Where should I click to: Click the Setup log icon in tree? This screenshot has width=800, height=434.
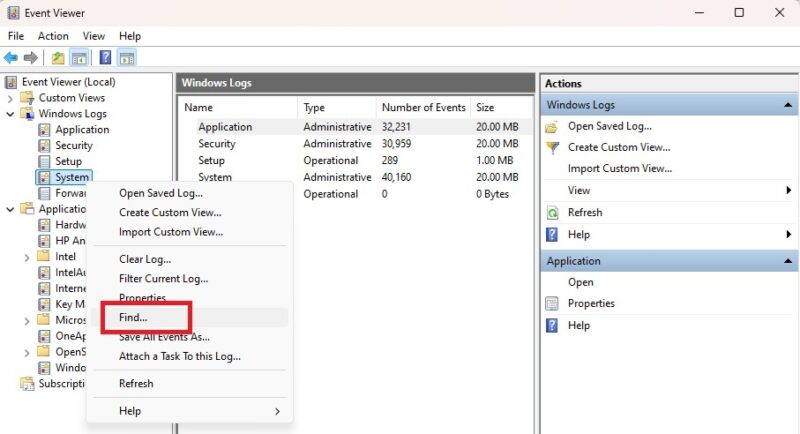pos(44,161)
